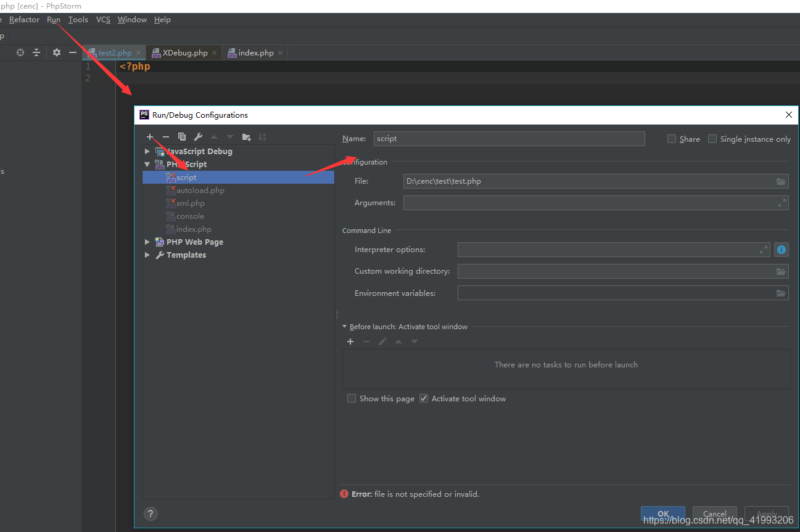
Task: Click the Name input field
Action: click(509, 139)
